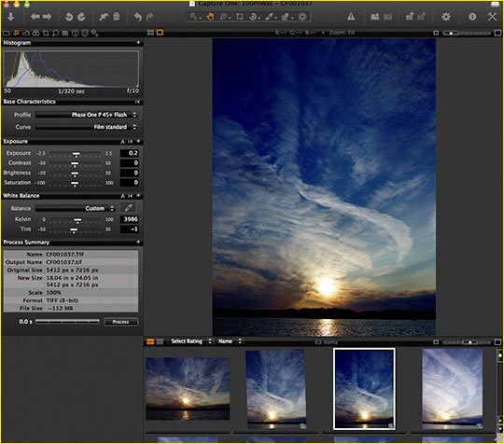
Task: Select the Crop tool in toolbar
Action: pyautogui.click(x=240, y=17)
